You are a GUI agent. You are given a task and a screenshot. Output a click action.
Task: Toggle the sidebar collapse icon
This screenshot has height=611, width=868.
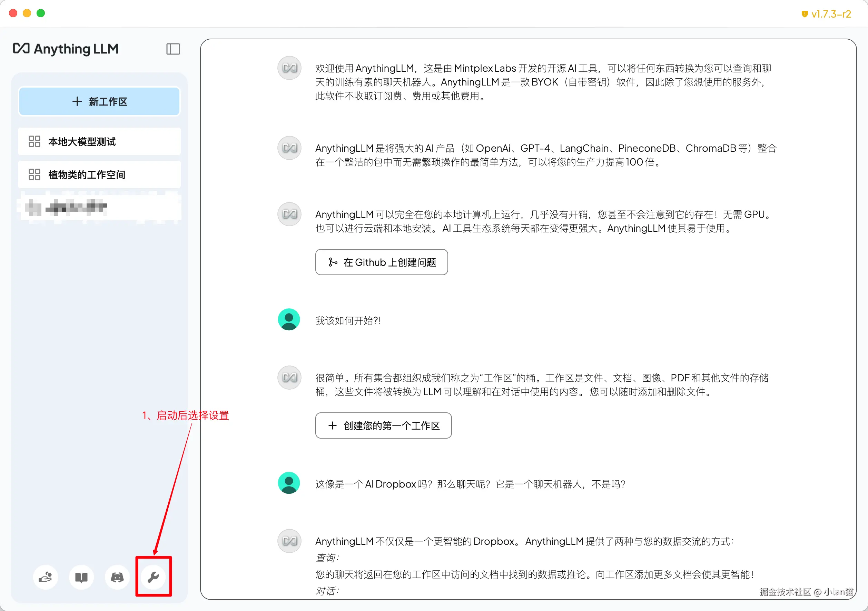click(x=173, y=49)
